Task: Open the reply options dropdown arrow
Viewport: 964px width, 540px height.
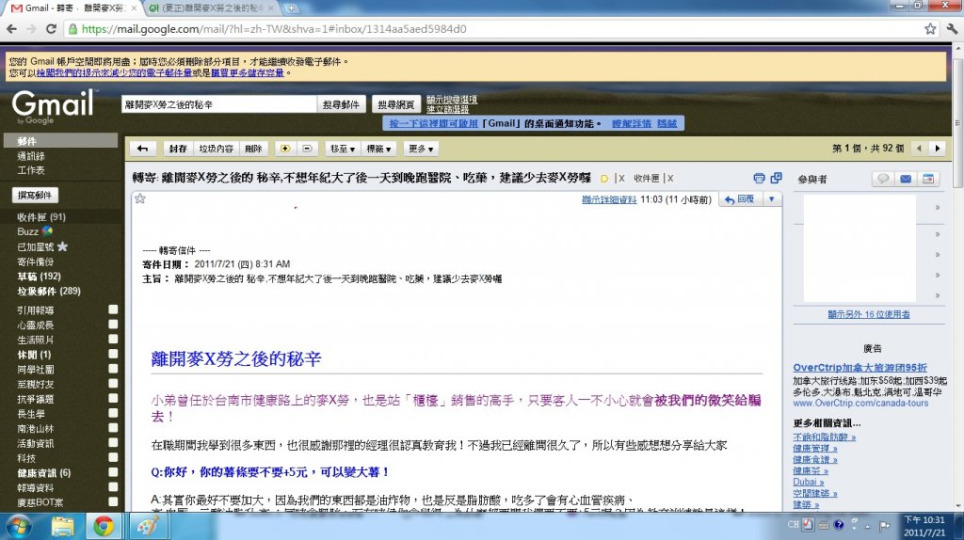Action: [771, 199]
